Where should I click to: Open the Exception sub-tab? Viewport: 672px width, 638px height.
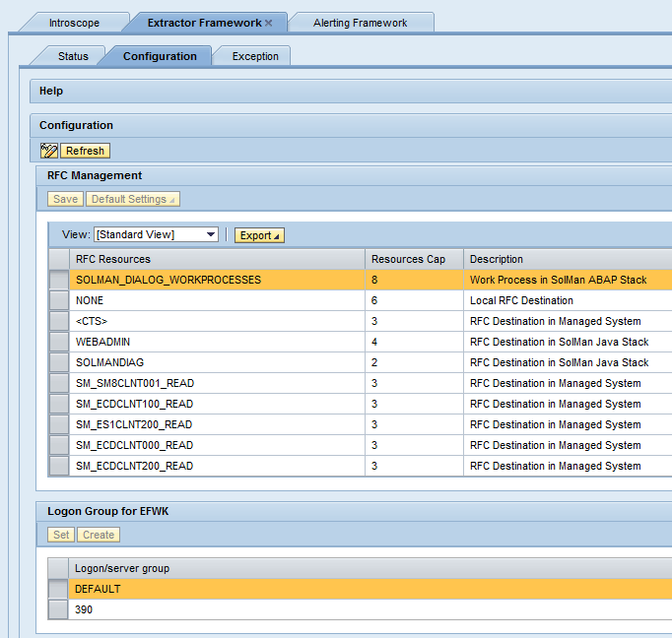(255, 56)
